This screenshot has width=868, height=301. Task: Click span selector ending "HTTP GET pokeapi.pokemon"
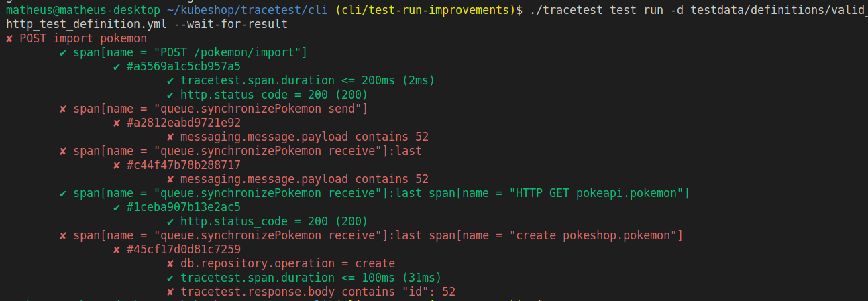(382, 193)
